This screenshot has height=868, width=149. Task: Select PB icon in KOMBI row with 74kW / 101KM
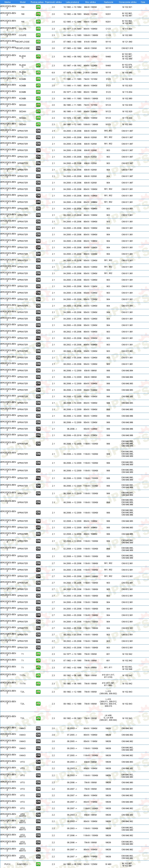[38, 79]
